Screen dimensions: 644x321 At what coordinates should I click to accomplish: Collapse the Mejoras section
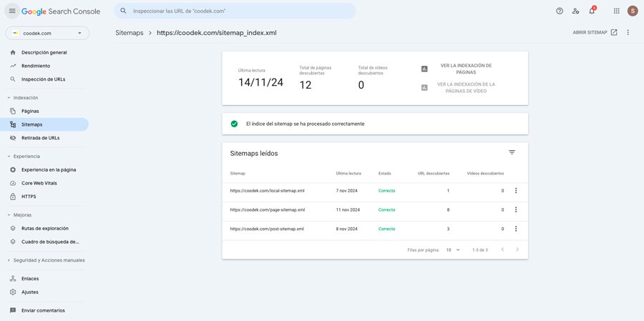(x=19, y=214)
